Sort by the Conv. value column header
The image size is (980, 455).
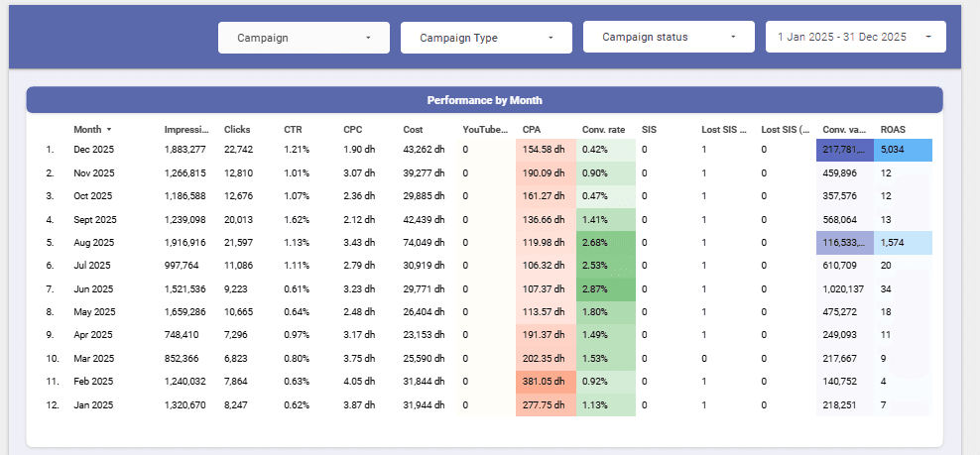(844, 130)
